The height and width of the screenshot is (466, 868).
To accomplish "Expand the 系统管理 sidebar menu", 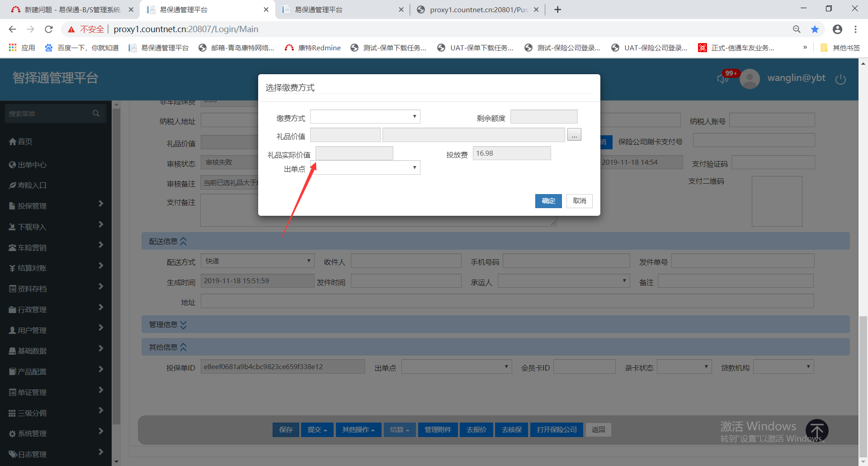I will click(x=56, y=433).
